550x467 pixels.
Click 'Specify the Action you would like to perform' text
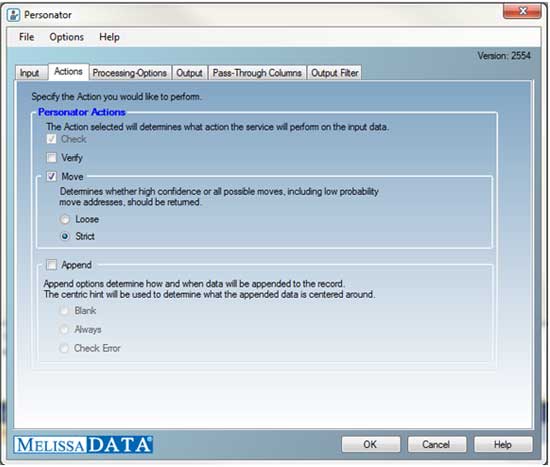tap(116, 96)
